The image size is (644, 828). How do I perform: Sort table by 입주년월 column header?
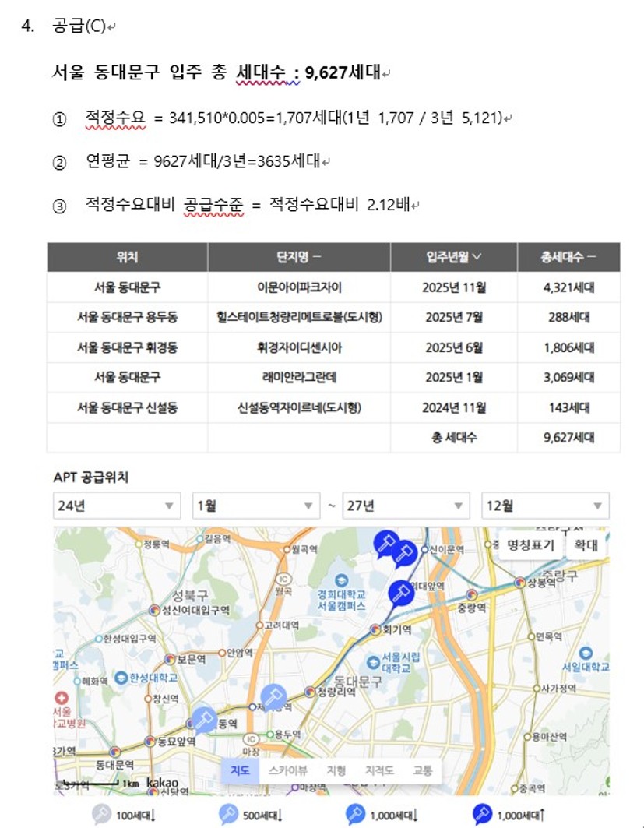[x=454, y=257]
